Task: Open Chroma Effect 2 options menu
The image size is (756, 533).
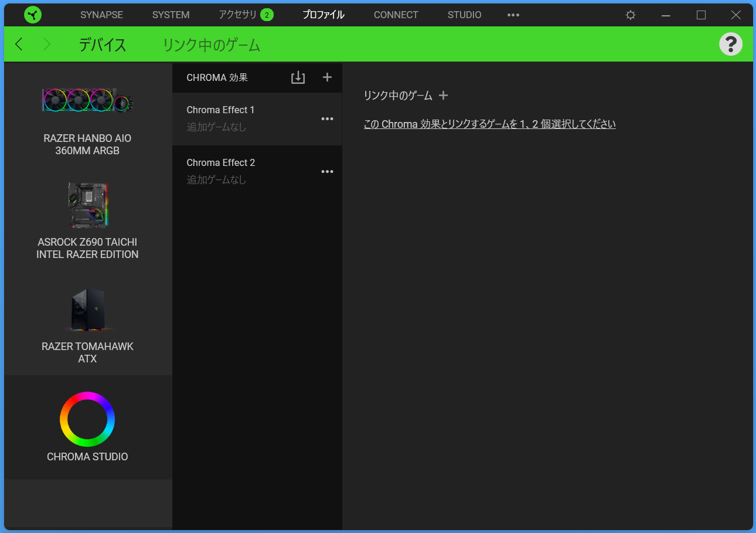Action: tap(327, 172)
